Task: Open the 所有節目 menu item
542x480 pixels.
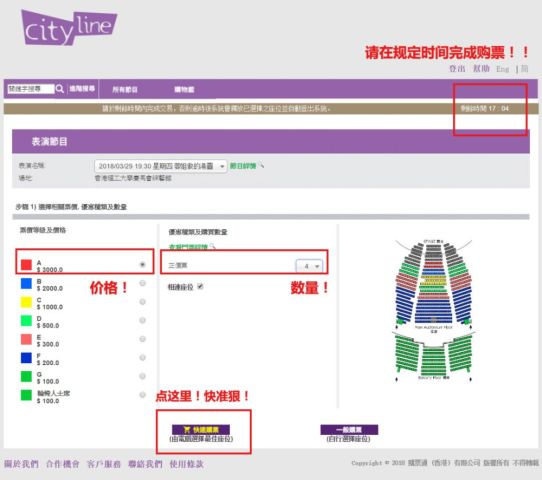Action: [x=125, y=90]
